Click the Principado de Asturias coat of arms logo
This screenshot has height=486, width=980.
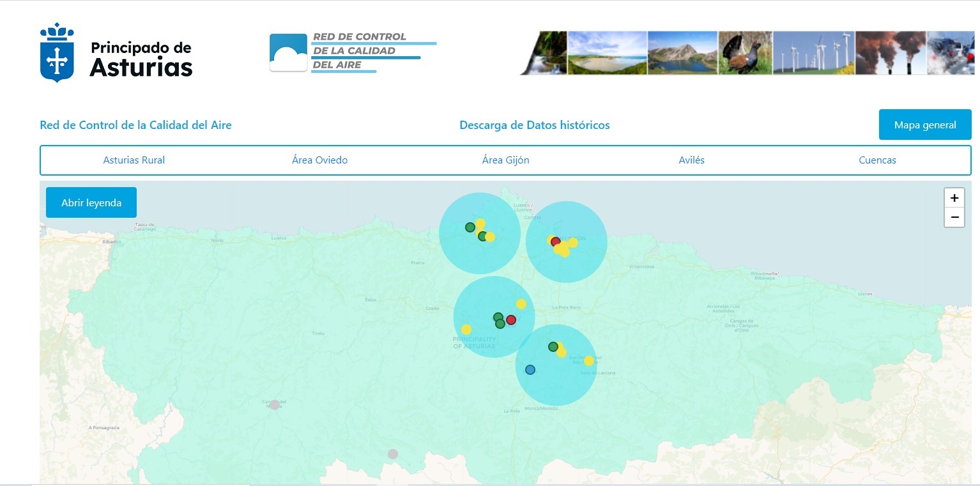(57, 52)
